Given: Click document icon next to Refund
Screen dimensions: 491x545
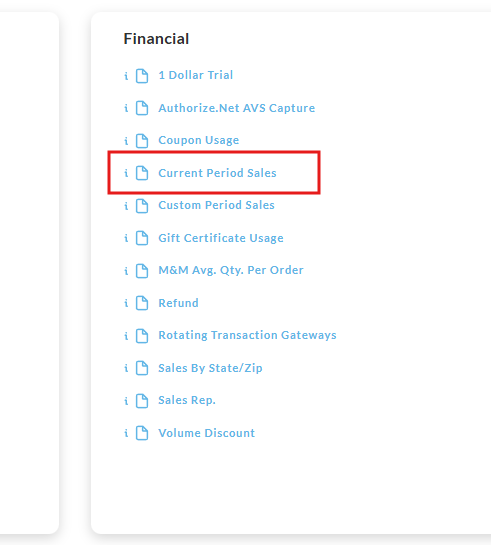Looking at the screenshot, I should point(142,303).
